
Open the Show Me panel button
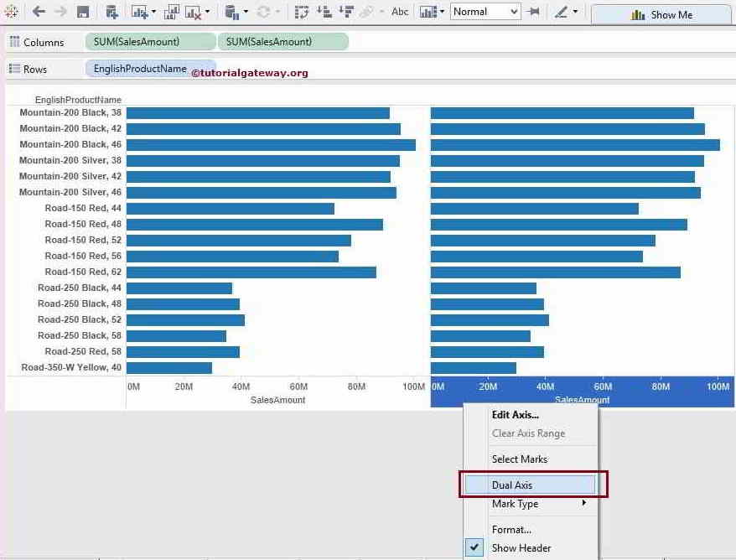pos(662,15)
